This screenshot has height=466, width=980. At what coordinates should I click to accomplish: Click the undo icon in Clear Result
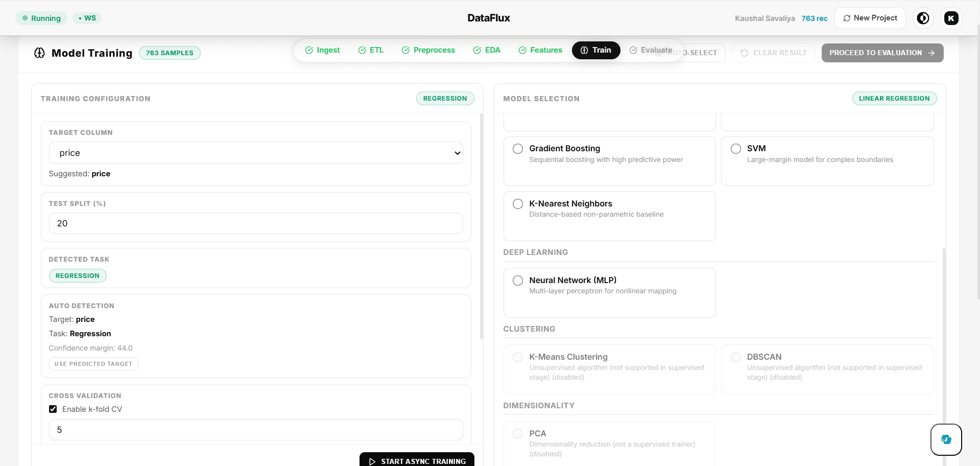click(744, 53)
